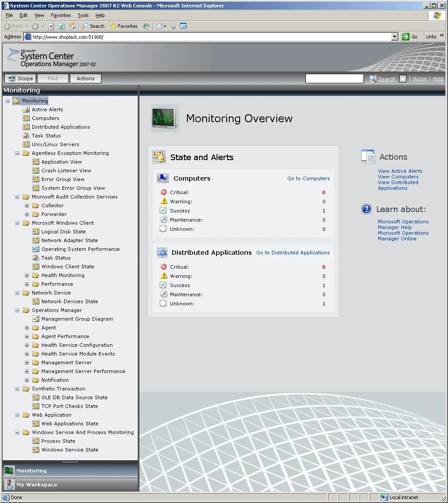Click the Active Alerts icon in tree
Screen dimensions: 448x503
tap(26, 109)
